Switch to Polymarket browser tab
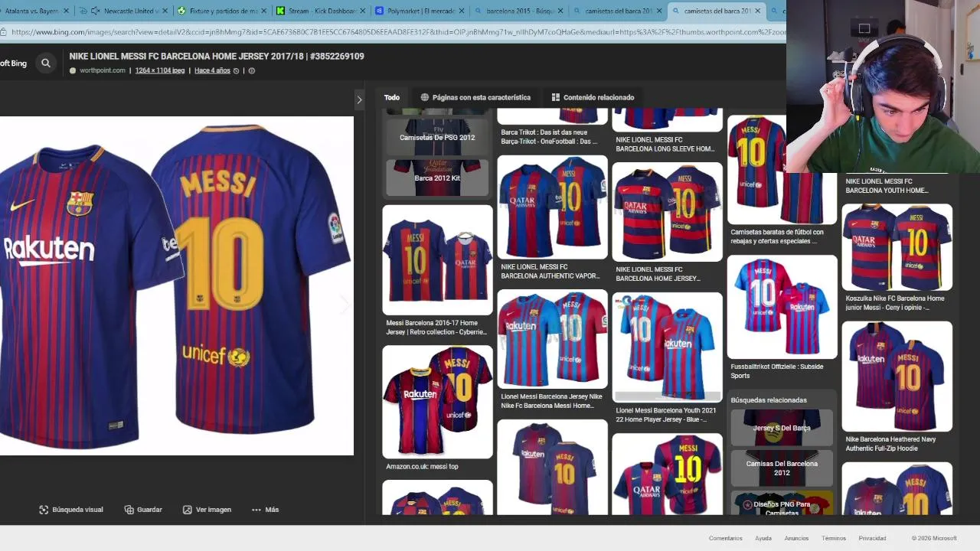The image size is (980, 551). click(420, 11)
